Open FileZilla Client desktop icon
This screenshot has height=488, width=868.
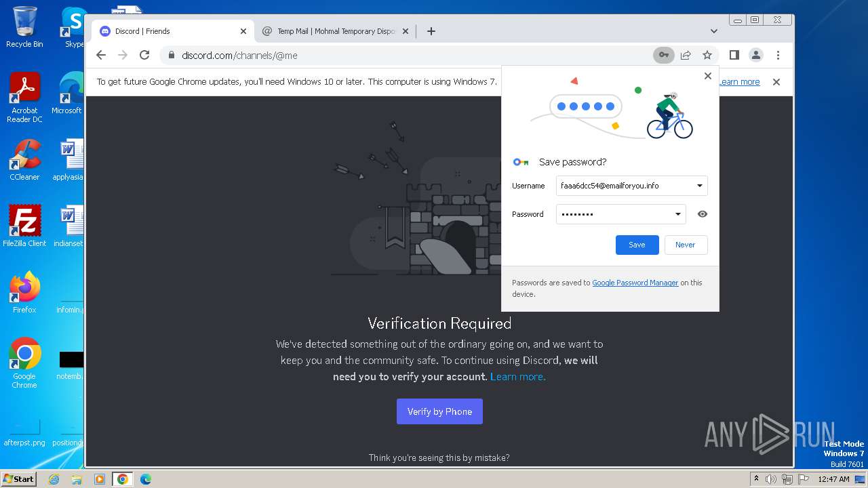pos(24,226)
